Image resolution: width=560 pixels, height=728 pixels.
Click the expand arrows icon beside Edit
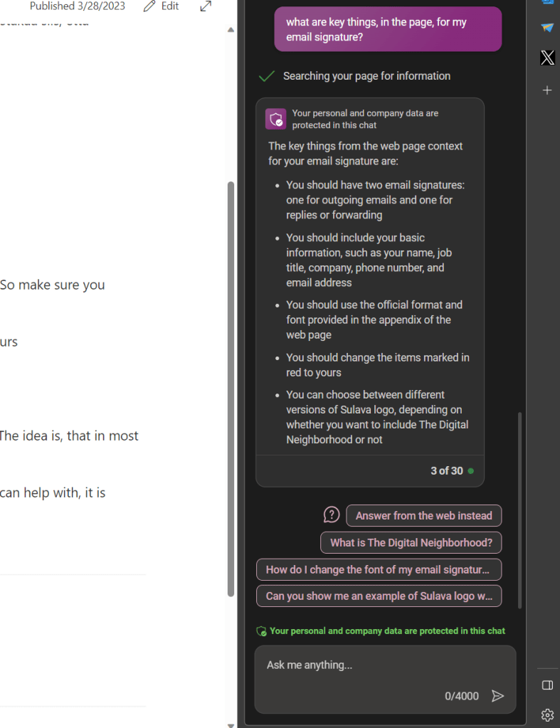click(x=206, y=6)
